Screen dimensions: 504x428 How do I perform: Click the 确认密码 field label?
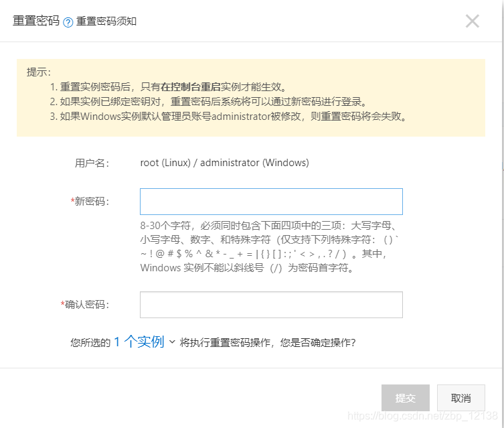coord(85,305)
